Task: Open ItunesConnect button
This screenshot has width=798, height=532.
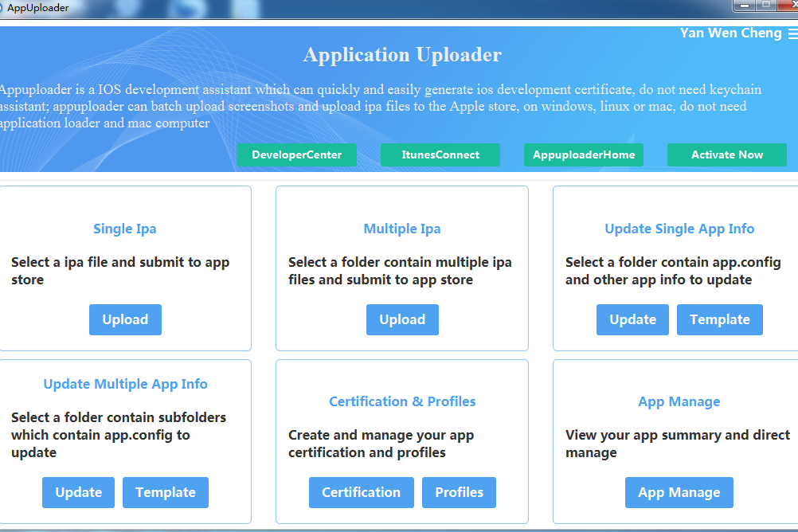Action: pyautogui.click(x=440, y=155)
